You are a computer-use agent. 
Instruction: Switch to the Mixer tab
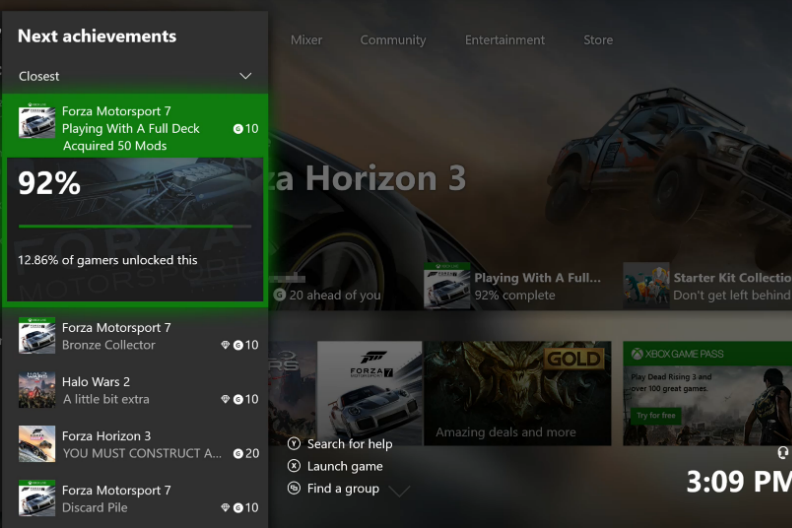(306, 40)
